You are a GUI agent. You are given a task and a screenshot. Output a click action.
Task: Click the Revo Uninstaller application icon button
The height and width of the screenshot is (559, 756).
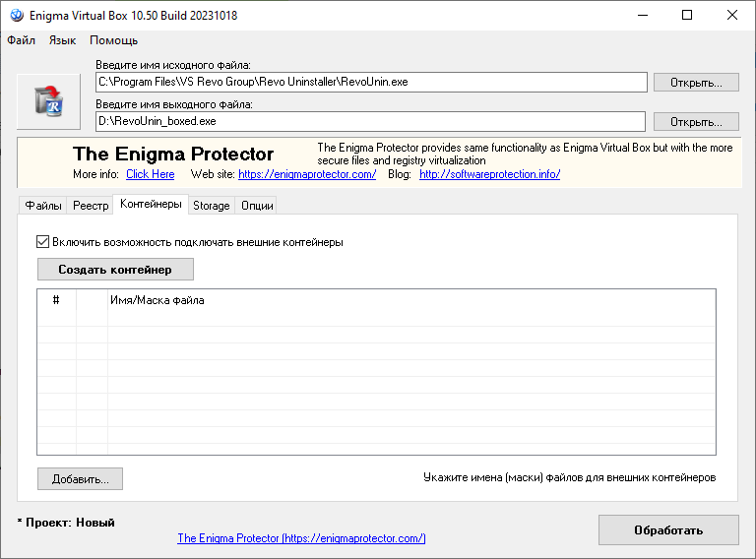click(x=48, y=101)
